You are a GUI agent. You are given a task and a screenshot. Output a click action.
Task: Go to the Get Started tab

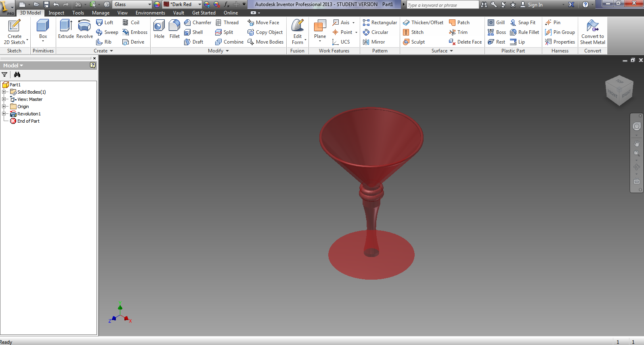[204, 13]
